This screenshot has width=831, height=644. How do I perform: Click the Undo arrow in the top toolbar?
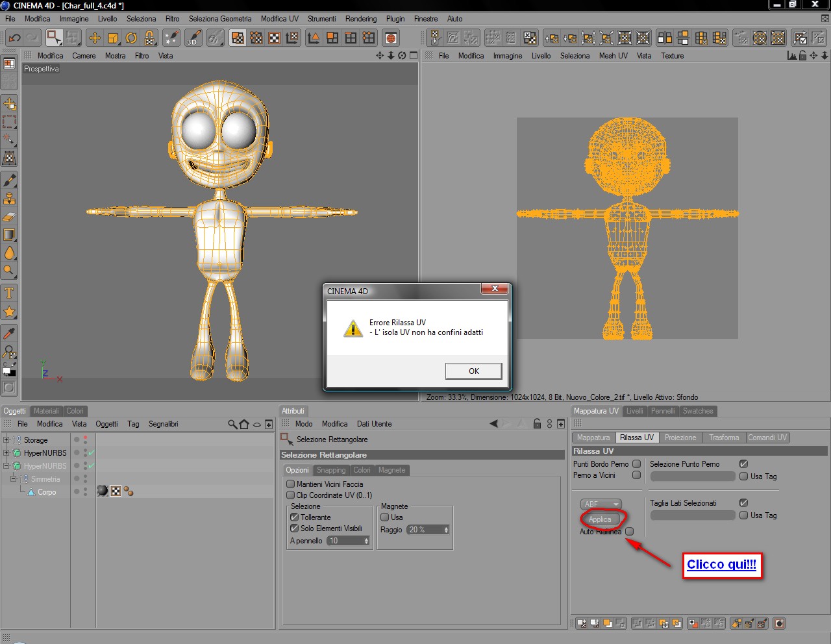[14, 38]
